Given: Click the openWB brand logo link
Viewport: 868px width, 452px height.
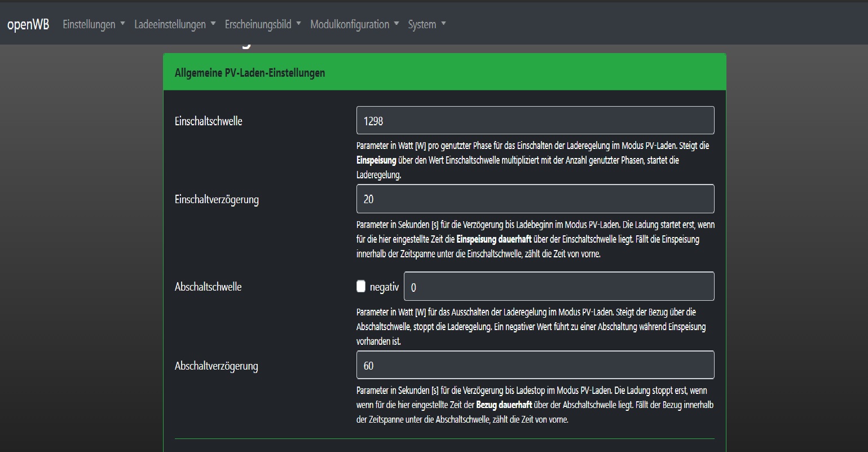Looking at the screenshot, I should (x=28, y=24).
